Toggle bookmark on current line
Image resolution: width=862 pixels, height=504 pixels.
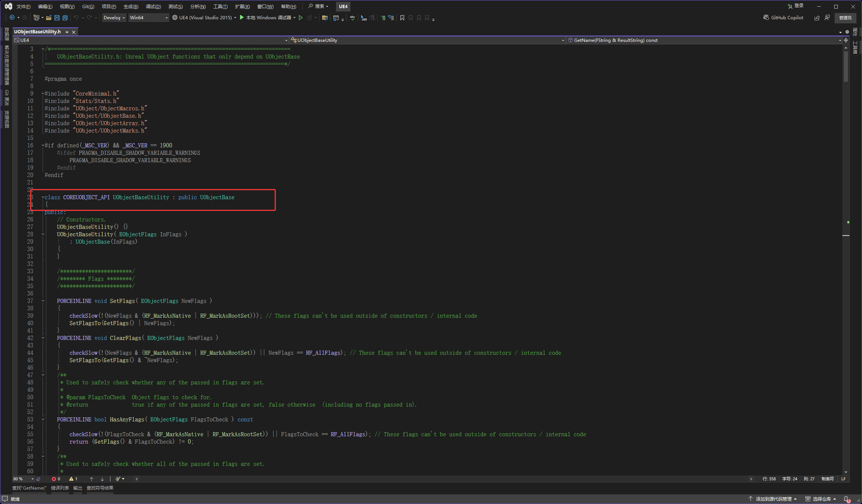coord(402,18)
